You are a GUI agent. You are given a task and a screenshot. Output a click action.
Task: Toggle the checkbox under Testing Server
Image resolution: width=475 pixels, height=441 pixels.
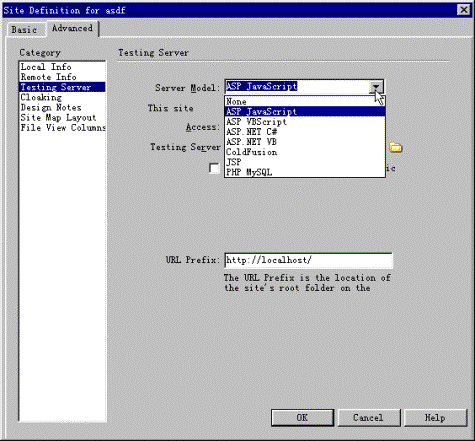click(x=214, y=168)
